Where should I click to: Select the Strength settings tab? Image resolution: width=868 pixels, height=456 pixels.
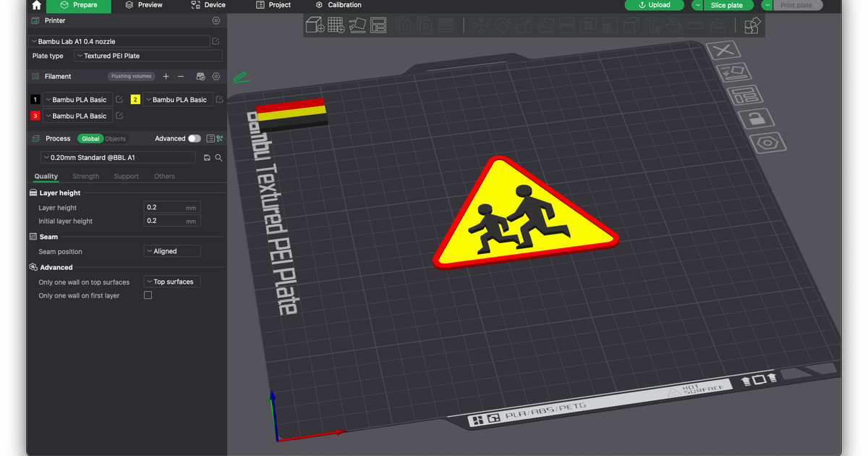click(x=85, y=176)
